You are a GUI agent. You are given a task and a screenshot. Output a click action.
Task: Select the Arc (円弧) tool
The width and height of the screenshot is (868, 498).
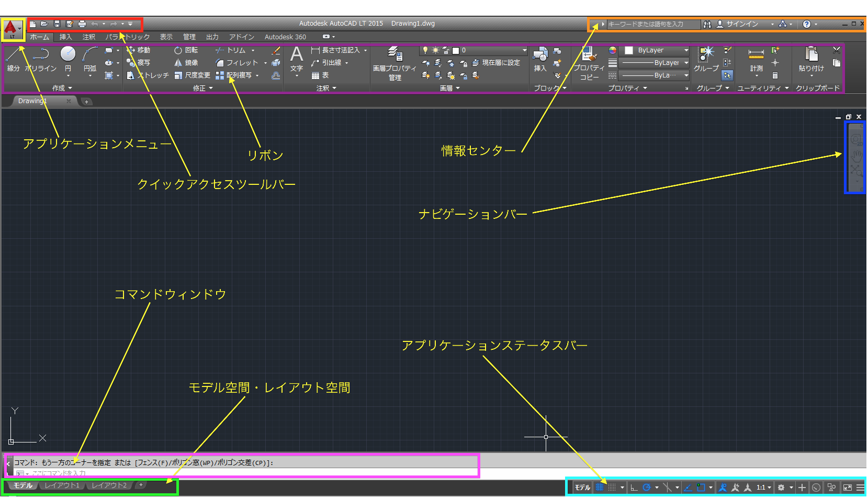coord(90,59)
